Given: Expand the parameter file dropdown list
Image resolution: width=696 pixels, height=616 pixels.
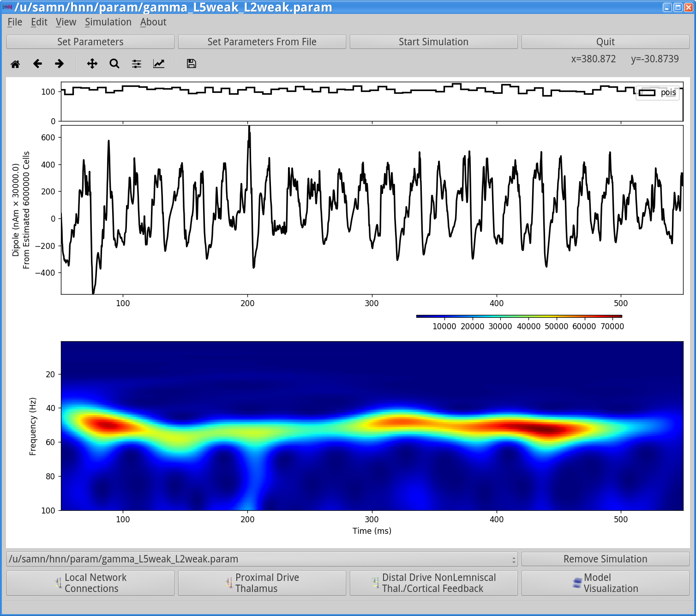Looking at the screenshot, I should 262,559.
